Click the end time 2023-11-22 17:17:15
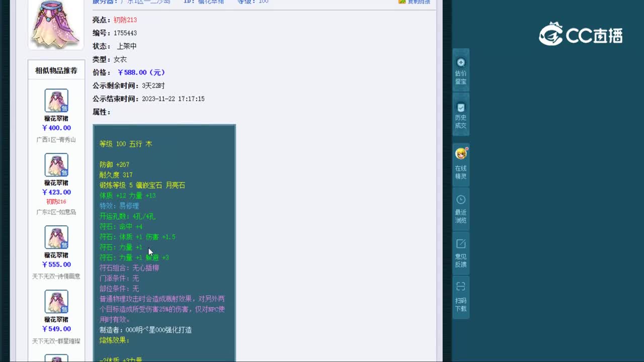This screenshot has width=644, height=362. tap(173, 99)
